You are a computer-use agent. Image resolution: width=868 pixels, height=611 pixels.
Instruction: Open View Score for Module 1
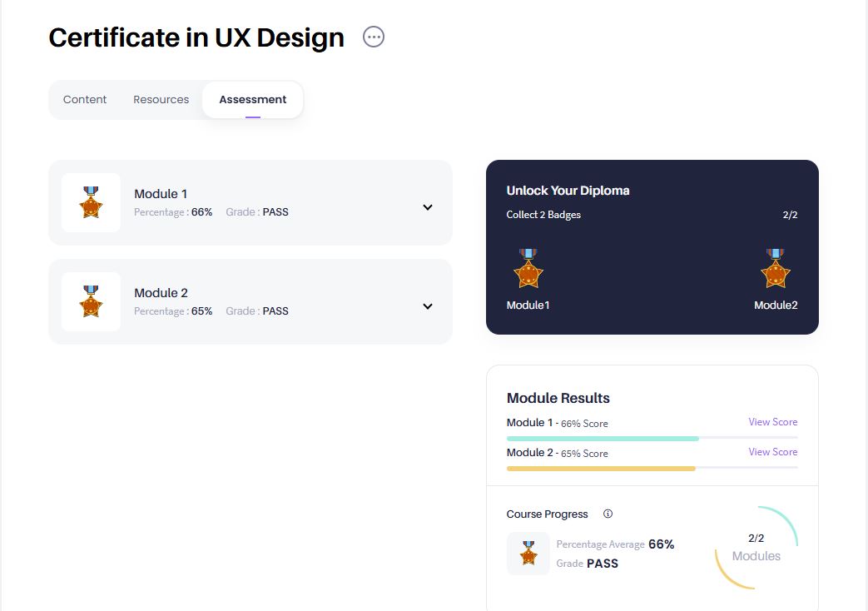click(772, 422)
